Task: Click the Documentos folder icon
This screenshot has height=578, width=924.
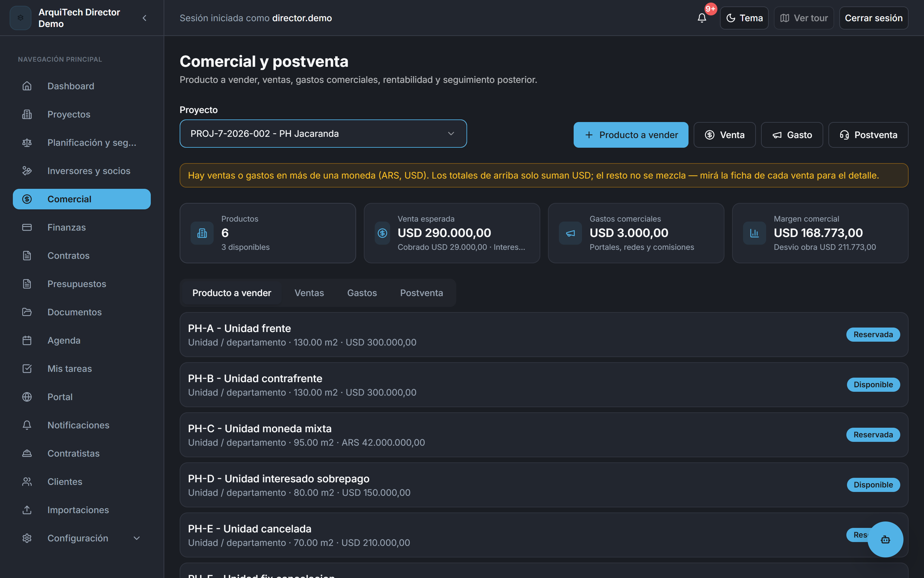Action: pyautogui.click(x=27, y=312)
